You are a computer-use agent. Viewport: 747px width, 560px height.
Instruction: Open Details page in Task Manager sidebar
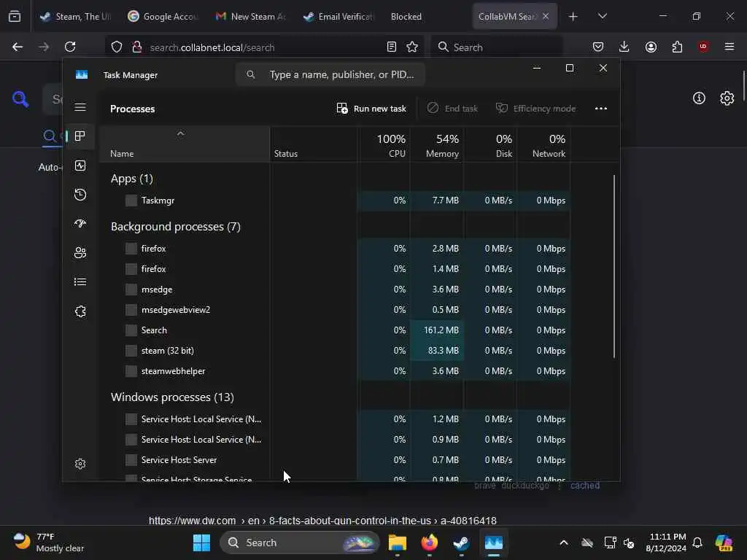(x=80, y=282)
